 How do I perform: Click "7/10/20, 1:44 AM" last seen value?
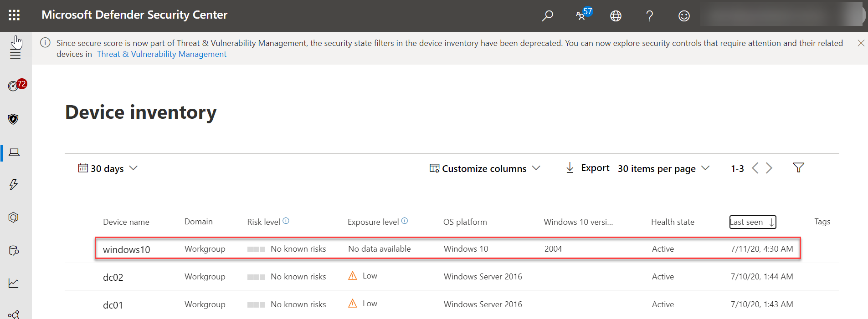click(x=762, y=277)
